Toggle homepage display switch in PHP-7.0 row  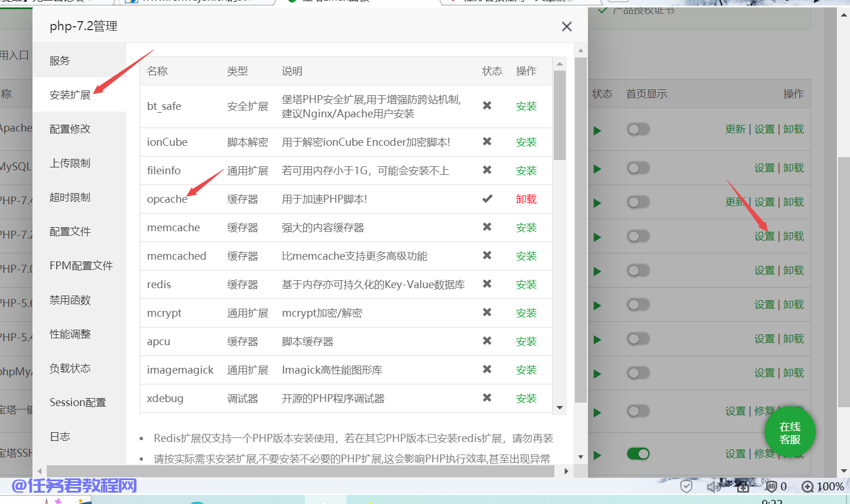pos(638,271)
